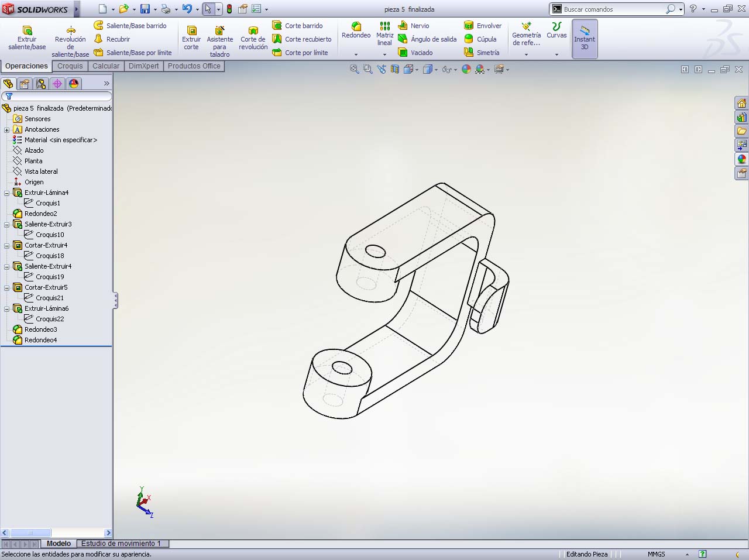Toggle hide/show items glasses icon
The height and width of the screenshot is (560, 749).
(x=446, y=69)
